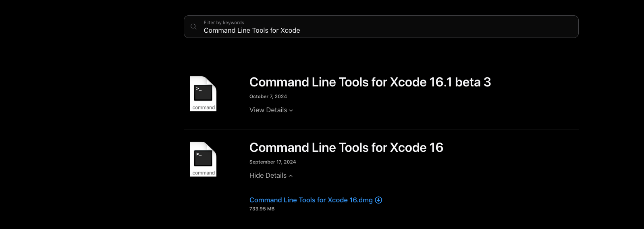Click the circled download arrow icon

(378, 200)
